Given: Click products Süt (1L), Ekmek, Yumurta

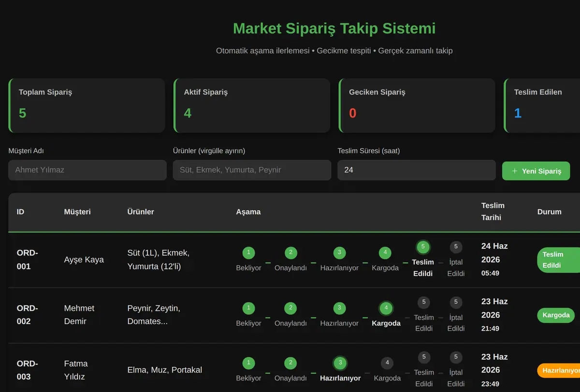Looking at the screenshot, I should click(x=159, y=260).
